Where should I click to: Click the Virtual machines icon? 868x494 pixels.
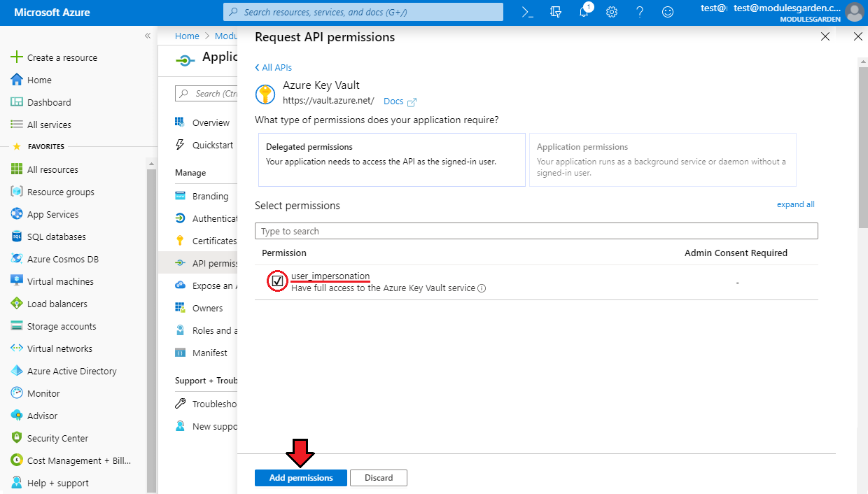click(x=17, y=281)
